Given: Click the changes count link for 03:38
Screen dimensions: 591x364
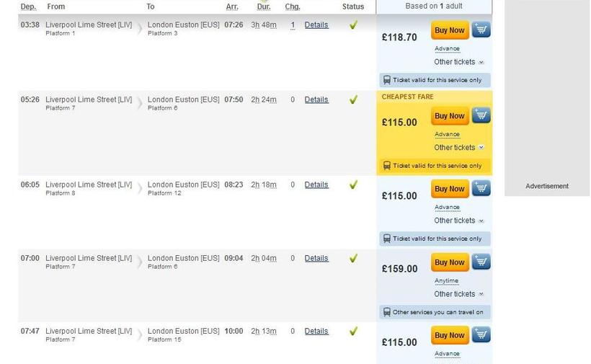Looking at the screenshot, I should point(293,25).
